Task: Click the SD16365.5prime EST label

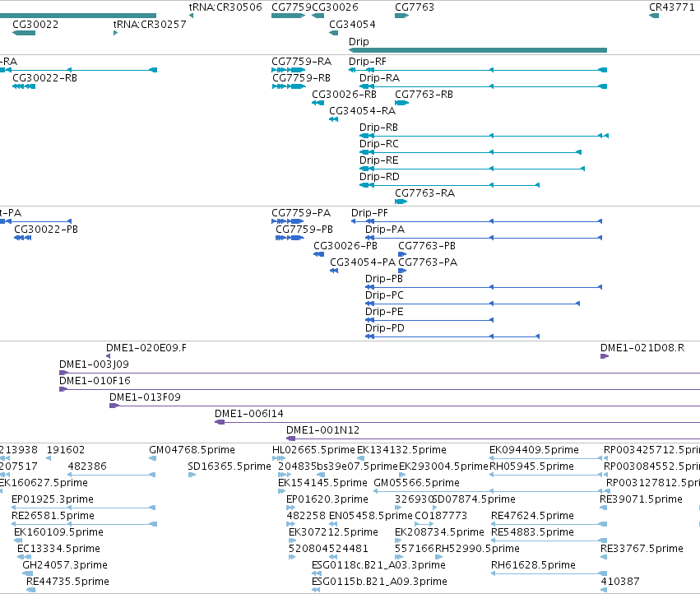Action: click(x=229, y=466)
